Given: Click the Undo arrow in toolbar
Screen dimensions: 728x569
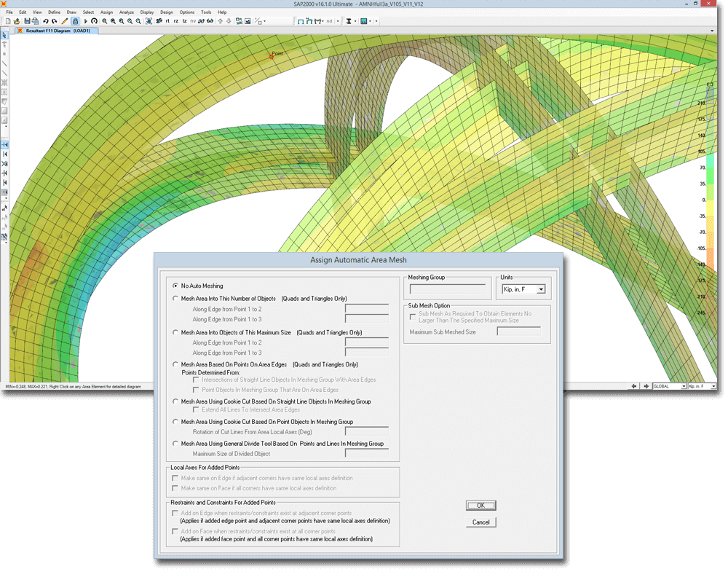Looking at the screenshot, I should point(45,21).
